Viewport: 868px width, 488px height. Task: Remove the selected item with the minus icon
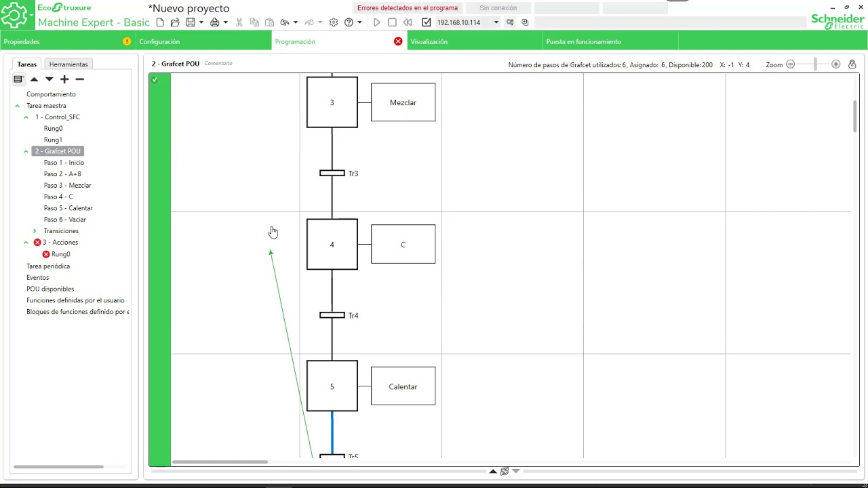click(79, 79)
